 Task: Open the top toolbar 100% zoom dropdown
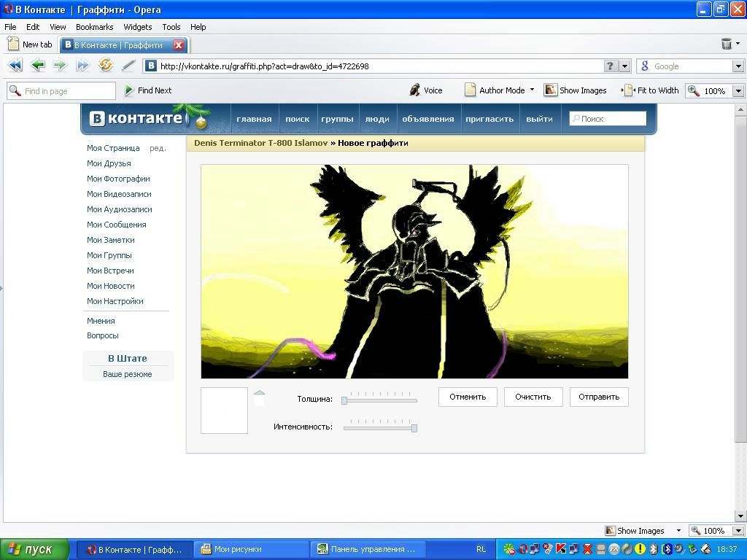[x=738, y=91]
